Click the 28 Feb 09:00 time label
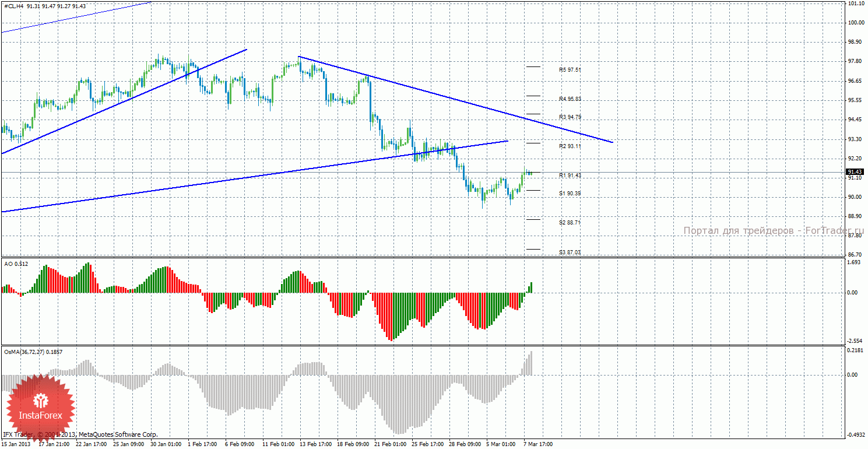Screen dimensions: 868x449 point(465,444)
